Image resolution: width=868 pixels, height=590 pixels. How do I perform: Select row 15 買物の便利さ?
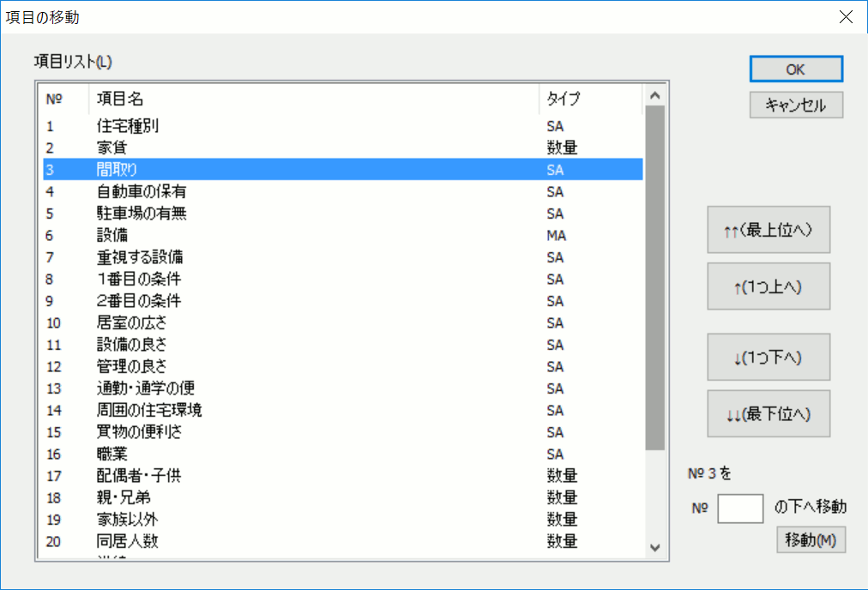343,431
